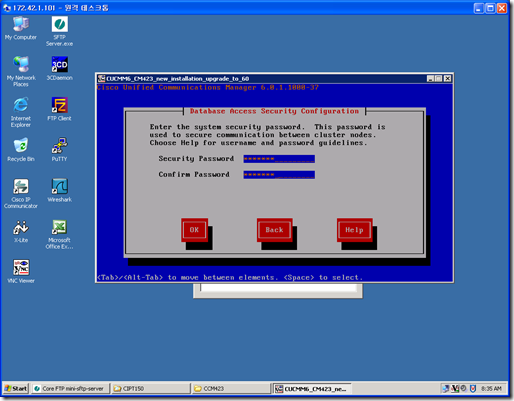Click the OK button in installer
This screenshot has height=401, width=514.
(194, 230)
